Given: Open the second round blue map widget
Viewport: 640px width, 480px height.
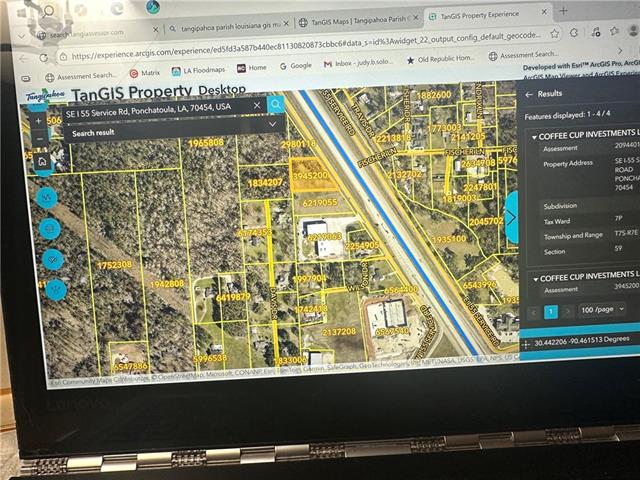Looking at the screenshot, I should [50, 229].
